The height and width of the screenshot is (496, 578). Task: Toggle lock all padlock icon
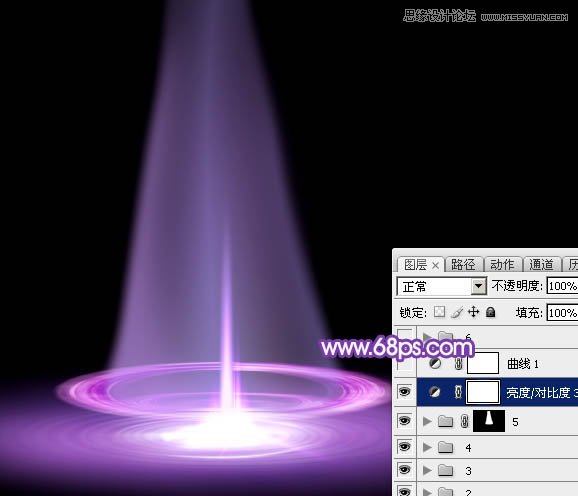pos(490,312)
